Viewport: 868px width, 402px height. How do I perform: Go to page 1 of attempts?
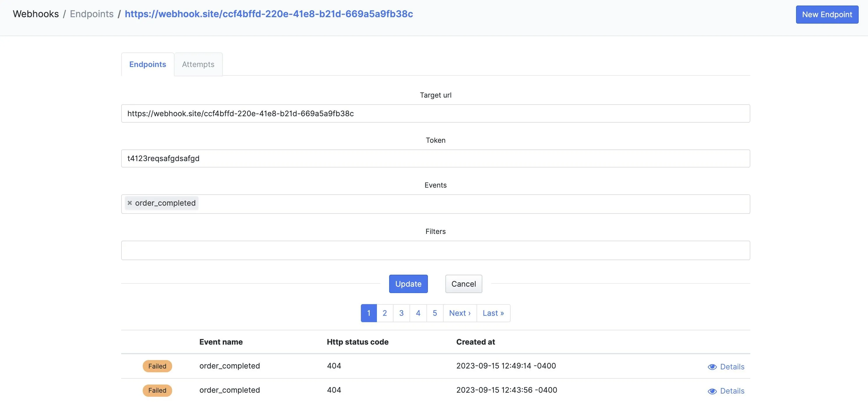click(x=369, y=313)
